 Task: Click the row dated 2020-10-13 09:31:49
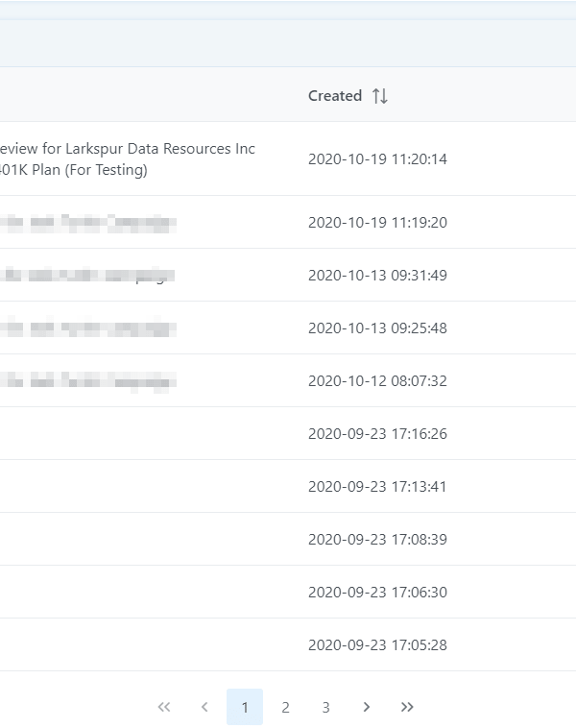(x=377, y=276)
